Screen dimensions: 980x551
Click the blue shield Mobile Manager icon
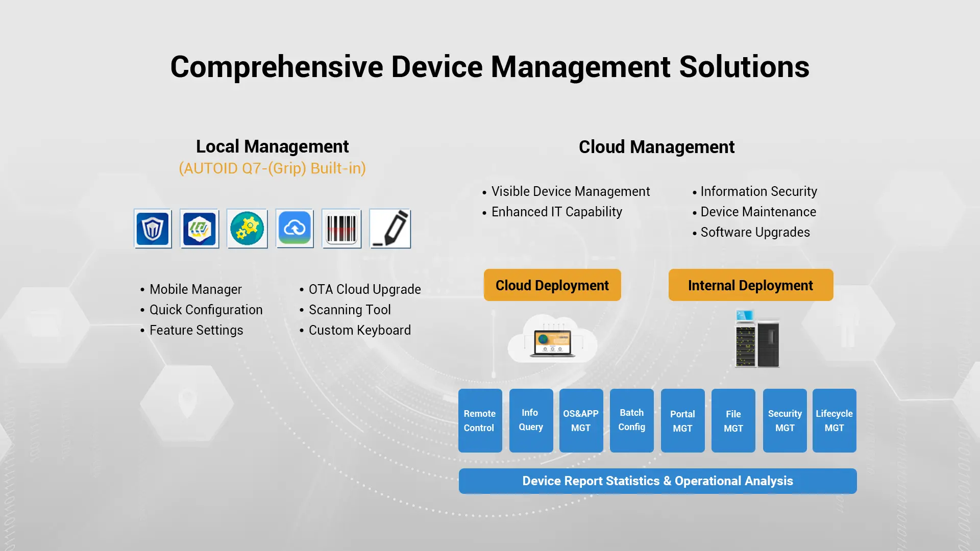pyautogui.click(x=153, y=229)
